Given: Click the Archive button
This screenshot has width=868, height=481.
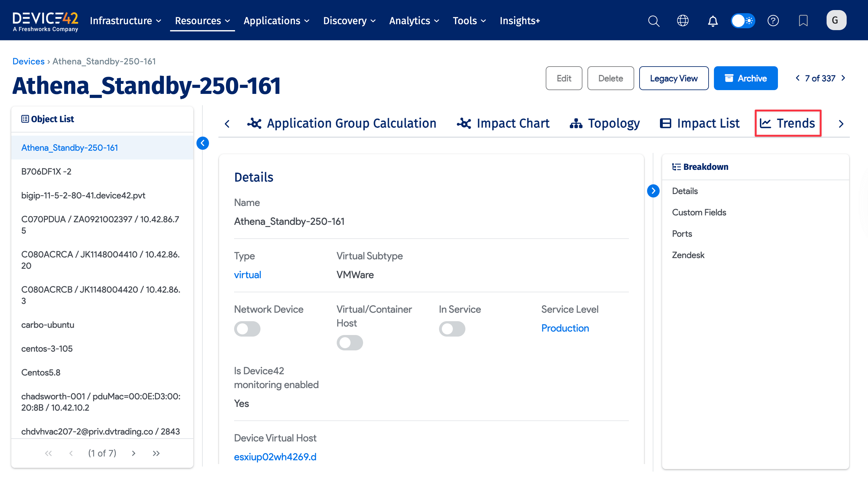Looking at the screenshot, I should pyautogui.click(x=745, y=78).
